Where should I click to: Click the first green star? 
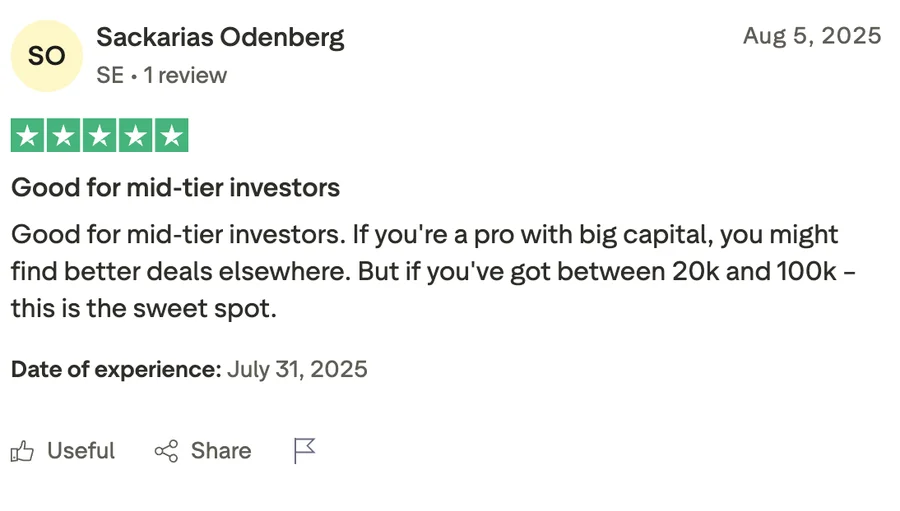click(x=27, y=135)
